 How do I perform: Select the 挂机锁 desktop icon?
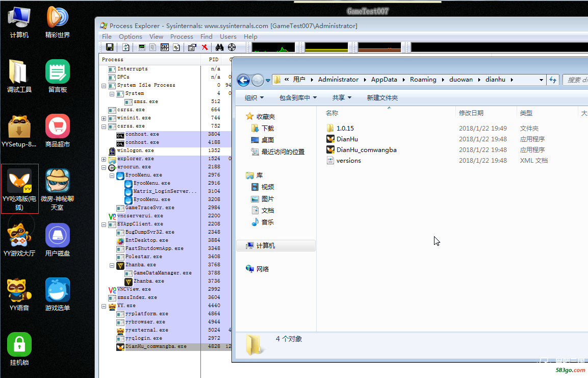point(19,349)
